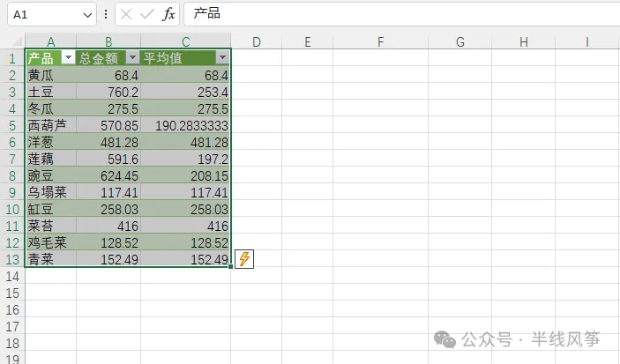
Task: Open the 平均值 column filter dropdown
Action: tap(222, 57)
